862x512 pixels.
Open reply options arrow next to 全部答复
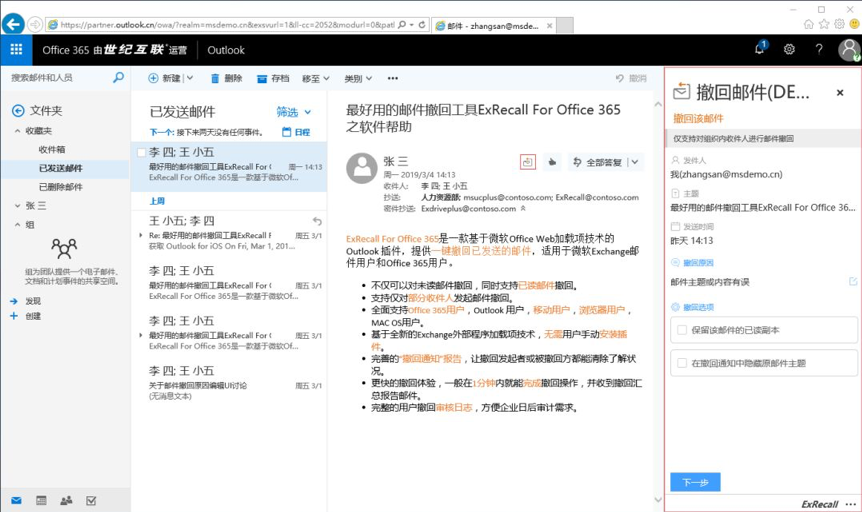pos(635,162)
